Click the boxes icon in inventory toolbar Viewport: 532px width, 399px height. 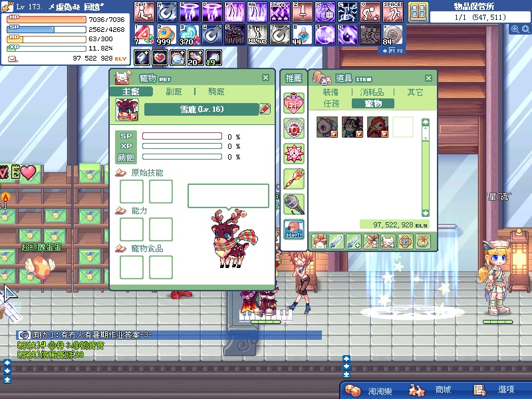(319, 241)
